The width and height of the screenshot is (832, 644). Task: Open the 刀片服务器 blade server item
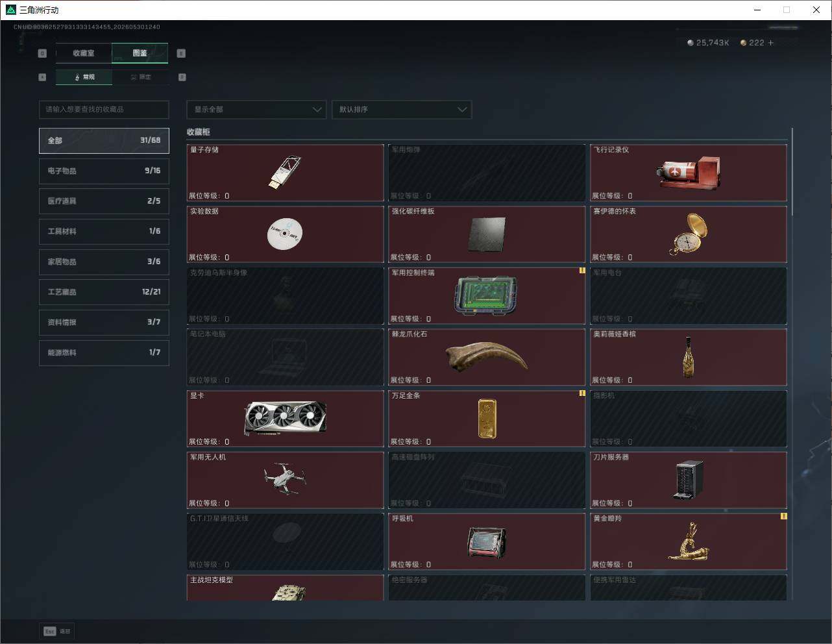click(689, 480)
